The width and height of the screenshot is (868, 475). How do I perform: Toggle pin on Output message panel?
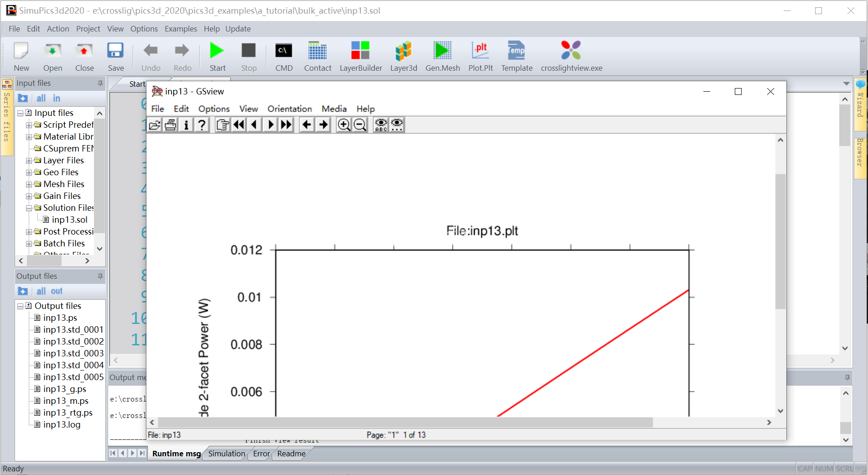click(x=847, y=378)
